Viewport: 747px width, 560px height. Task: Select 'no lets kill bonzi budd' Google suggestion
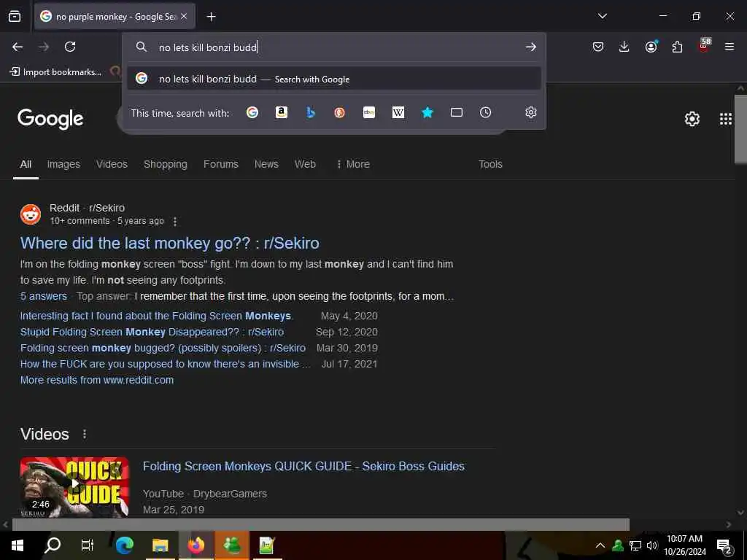334,79
